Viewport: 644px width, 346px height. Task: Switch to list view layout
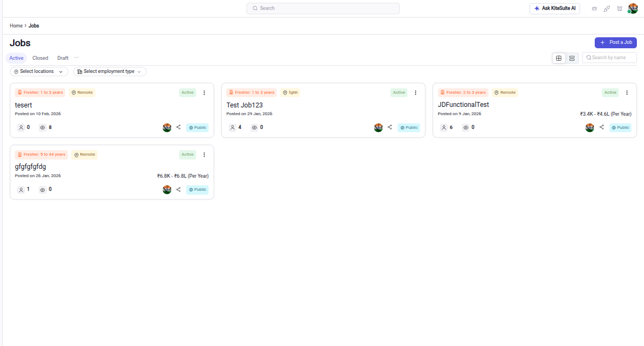[x=572, y=59]
